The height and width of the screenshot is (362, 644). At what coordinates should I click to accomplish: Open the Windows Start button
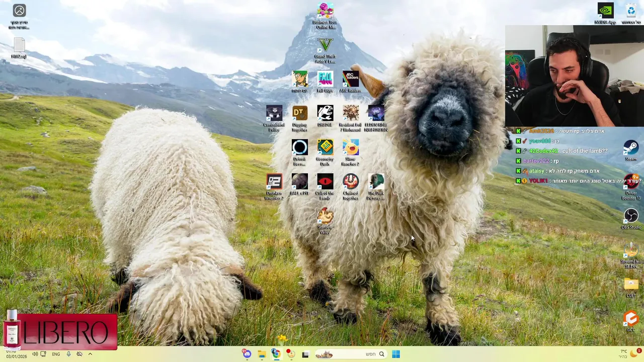[396, 354]
